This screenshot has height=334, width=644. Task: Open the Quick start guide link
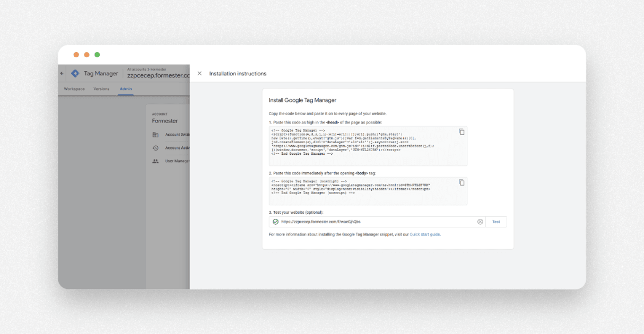425,234
